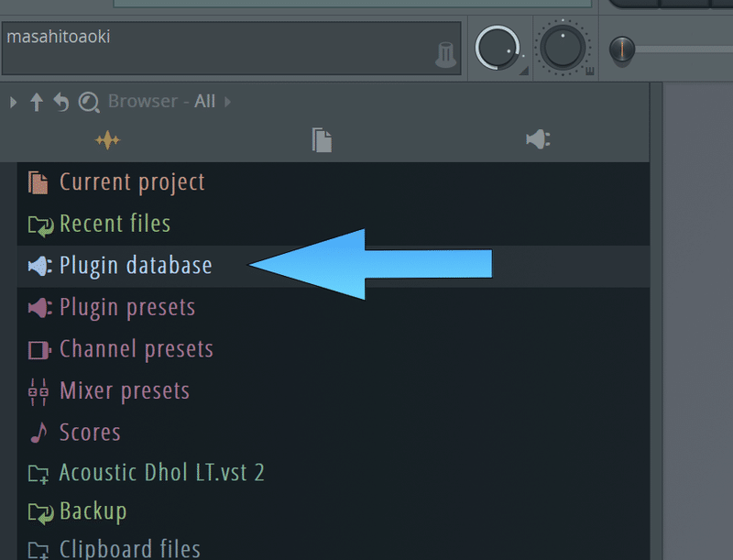Click the Recent files folder icon
The width and height of the screenshot is (733, 560).
pyautogui.click(x=40, y=225)
